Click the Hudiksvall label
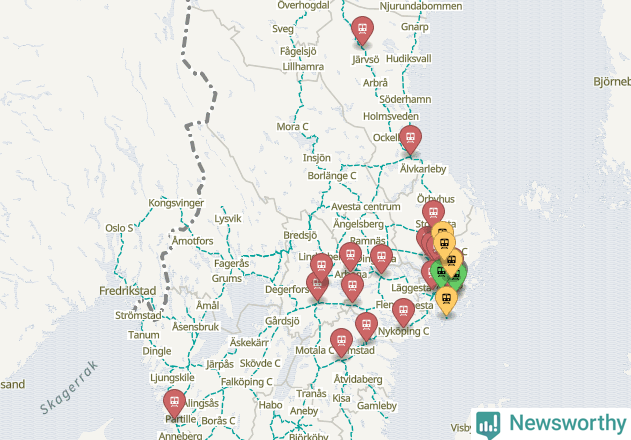This screenshot has width=631, height=440. point(409,59)
